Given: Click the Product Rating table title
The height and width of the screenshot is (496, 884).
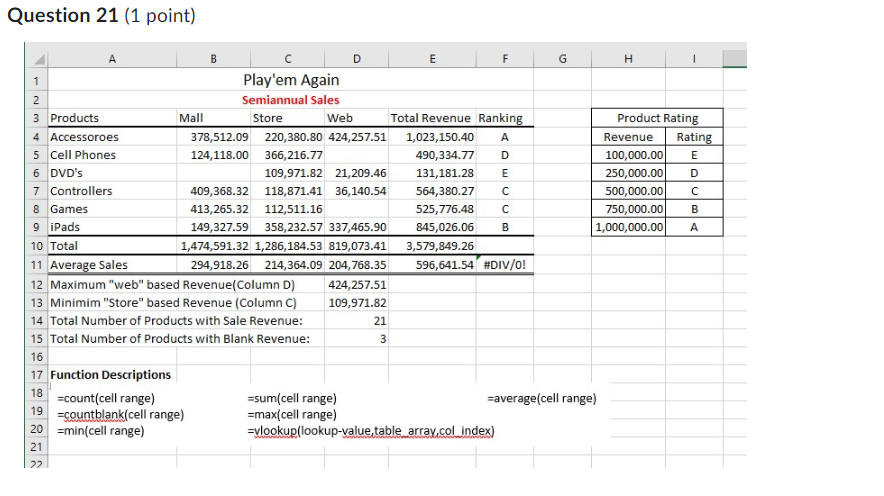Looking at the screenshot, I should click(x=657, y=118).
